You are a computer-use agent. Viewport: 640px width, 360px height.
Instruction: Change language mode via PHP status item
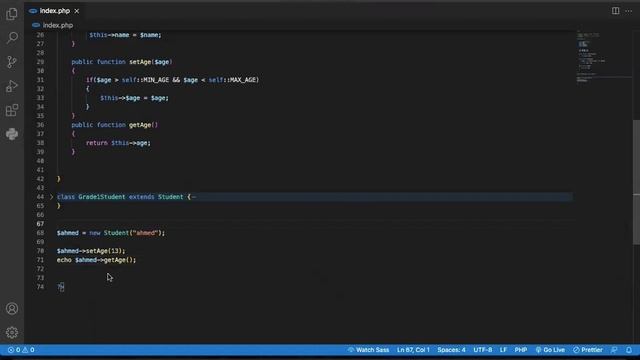click(520, 350)
